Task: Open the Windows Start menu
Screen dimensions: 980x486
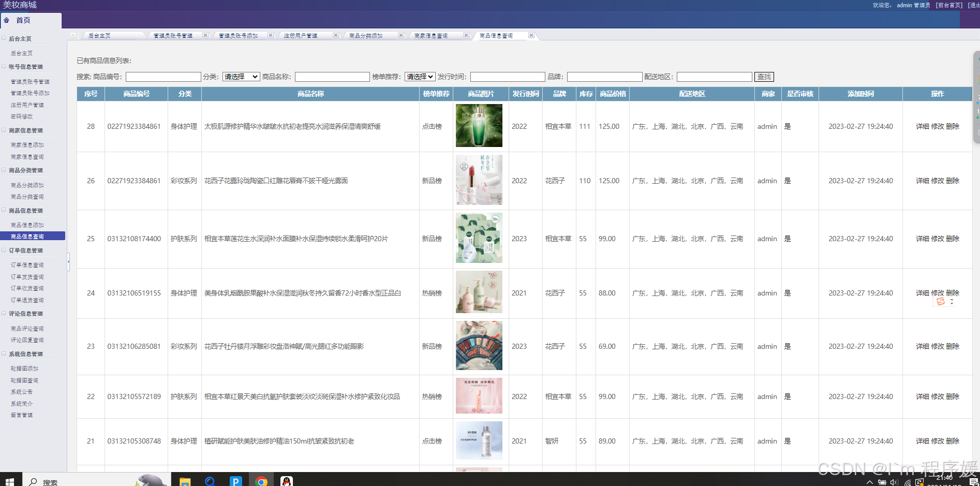Action: coord(10,481)
